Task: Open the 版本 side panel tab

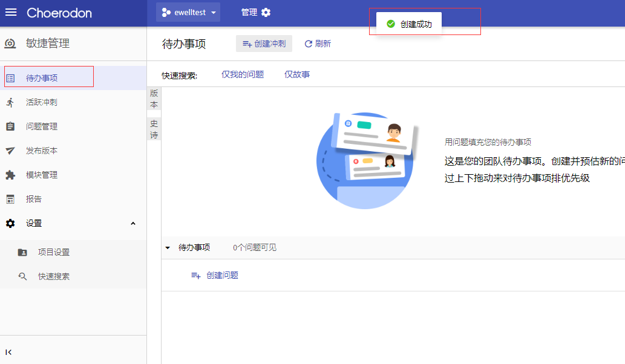Action: click(x=154, y=99)
